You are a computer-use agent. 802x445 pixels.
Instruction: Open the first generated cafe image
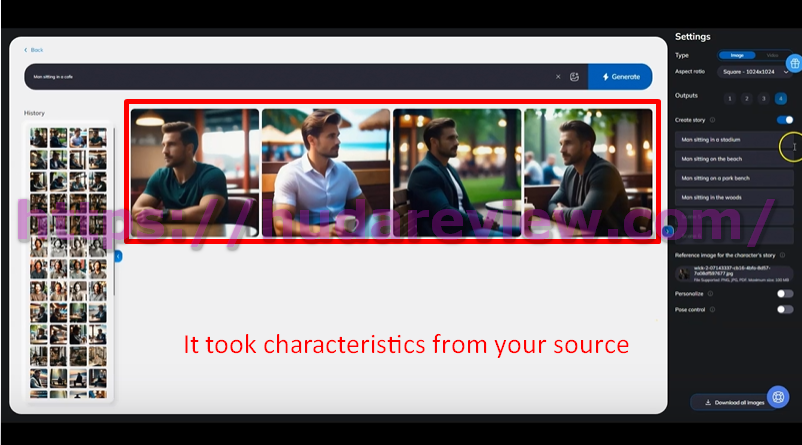(x=195, y=172)
